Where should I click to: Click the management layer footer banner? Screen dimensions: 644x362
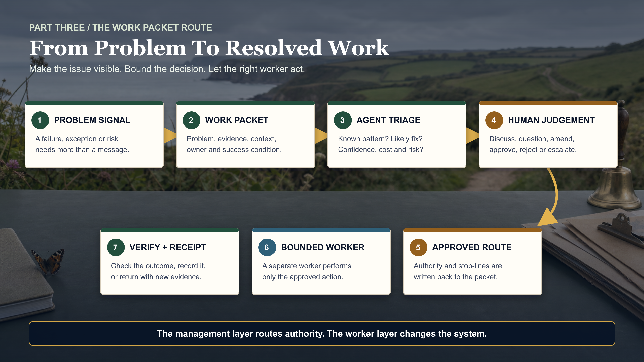pyautogui.click(x=322, y=333)
